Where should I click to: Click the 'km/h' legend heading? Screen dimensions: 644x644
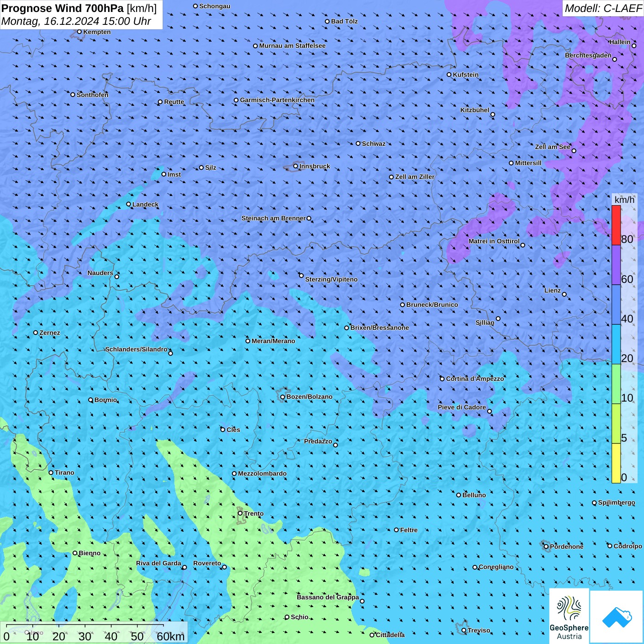624,200
